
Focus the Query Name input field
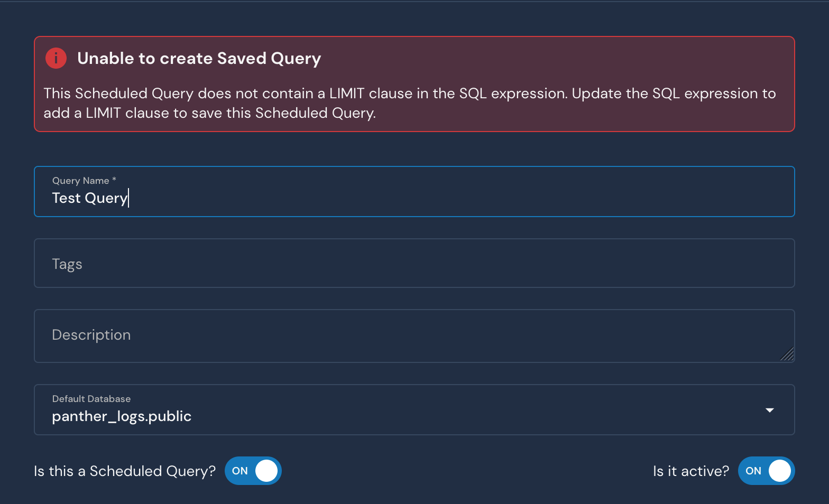[414, 192]
